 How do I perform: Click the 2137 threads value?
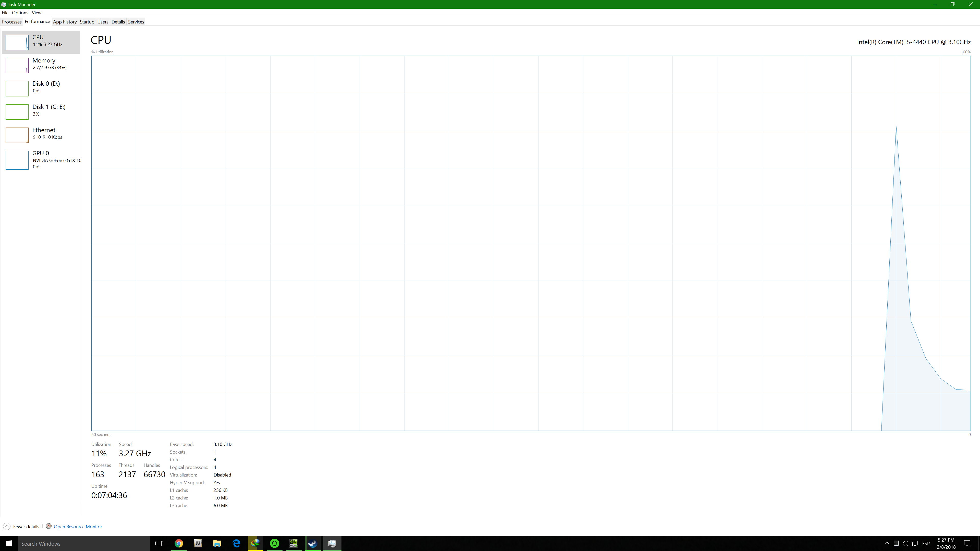click(x=127, y=474)
